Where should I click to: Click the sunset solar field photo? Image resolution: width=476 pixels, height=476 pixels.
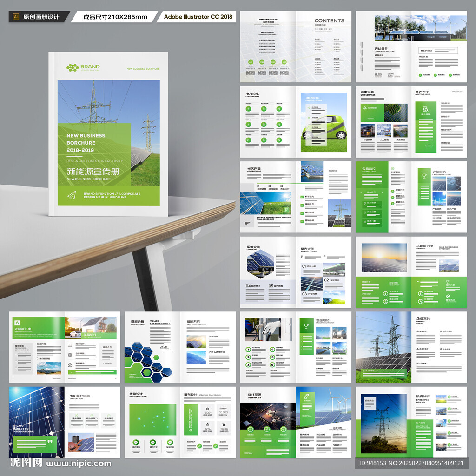click(384, 258)
